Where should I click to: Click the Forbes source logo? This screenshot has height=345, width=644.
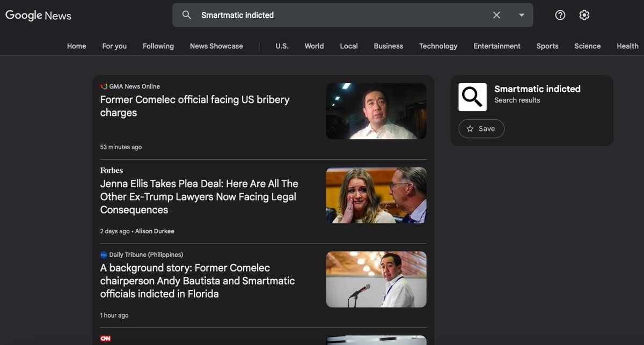tap(112, 171)
